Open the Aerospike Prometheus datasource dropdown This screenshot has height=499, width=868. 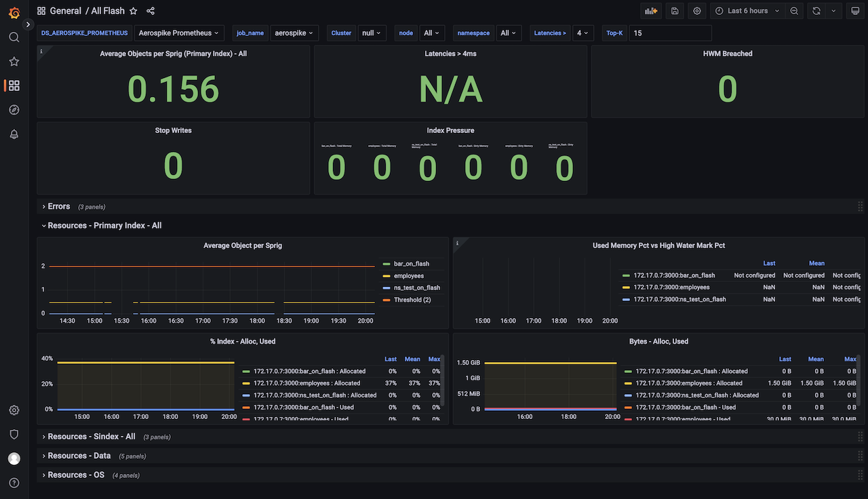pyautogui.click(x=179, y=33)
